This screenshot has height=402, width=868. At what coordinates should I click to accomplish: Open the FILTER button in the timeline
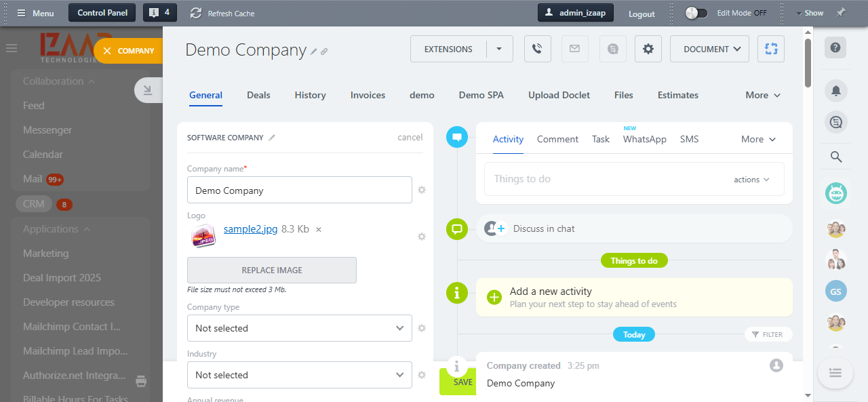point(768,334)
